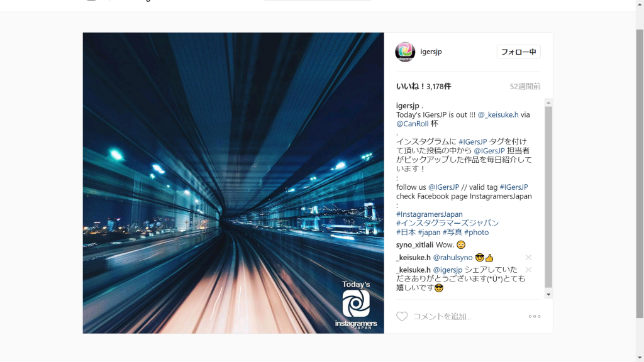Click the 52週間前 timestamp
Image resolution: width=644 pixels, height=362 pixels.
pyautogui.click(x=525, y=86)
